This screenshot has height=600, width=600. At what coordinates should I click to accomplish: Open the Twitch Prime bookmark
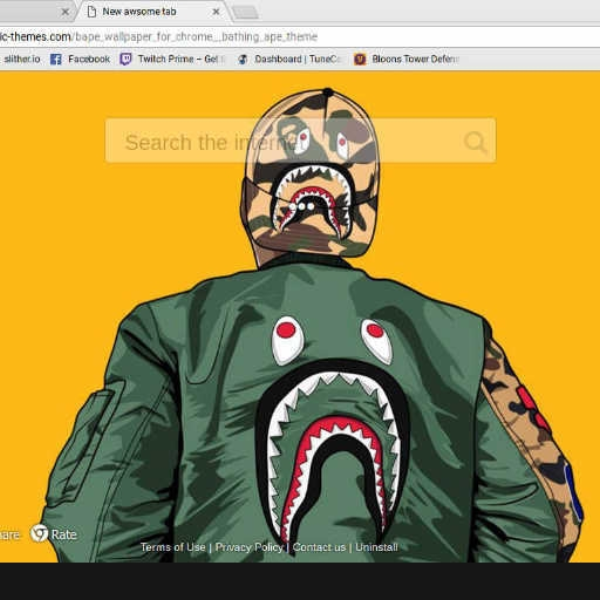coord(173,59)
